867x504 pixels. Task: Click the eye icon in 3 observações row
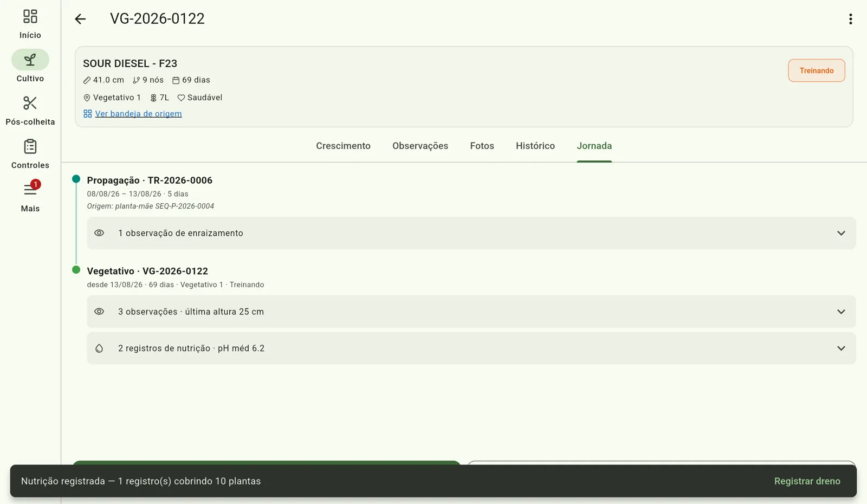pyautogui.click(x=99, y=312)
